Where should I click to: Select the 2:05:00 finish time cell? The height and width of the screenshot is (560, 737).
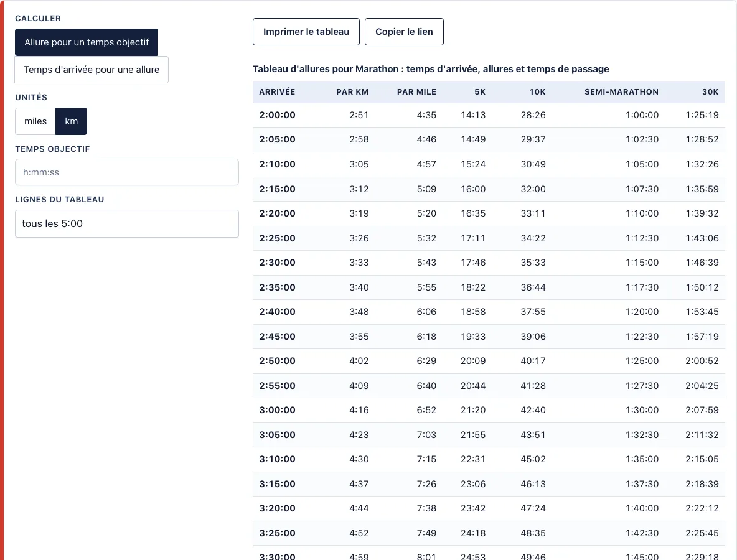coord(278,139)
